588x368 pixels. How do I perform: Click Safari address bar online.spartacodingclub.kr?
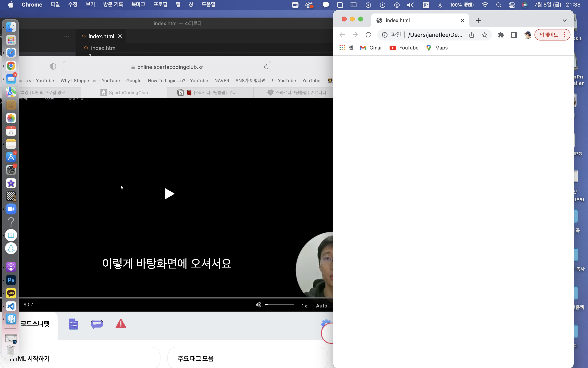(167, 67)
